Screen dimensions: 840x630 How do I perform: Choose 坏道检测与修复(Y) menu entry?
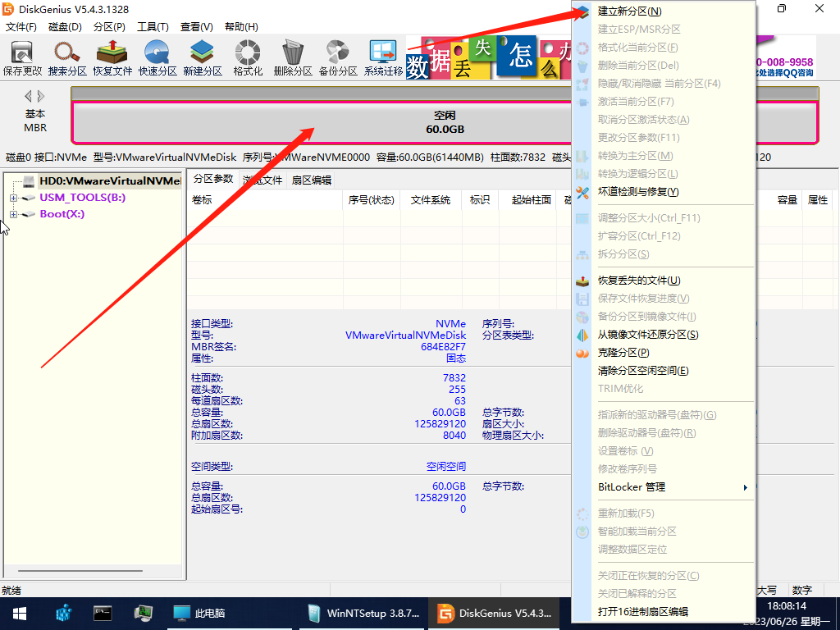click(663, 192)
